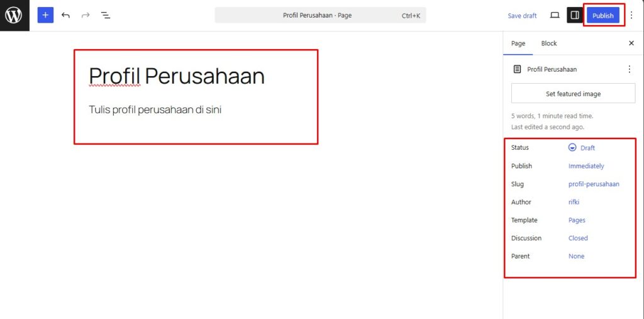Click the Status label
Screen dimensions: 644x319
(x=520, y=147)
